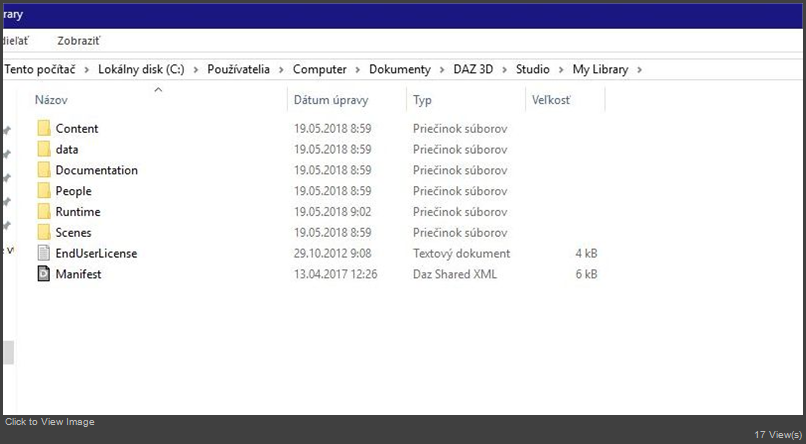This screenshot has width=806, height=444.
Task: Go to DAZ 3D in address path
Action: (473, 69)
